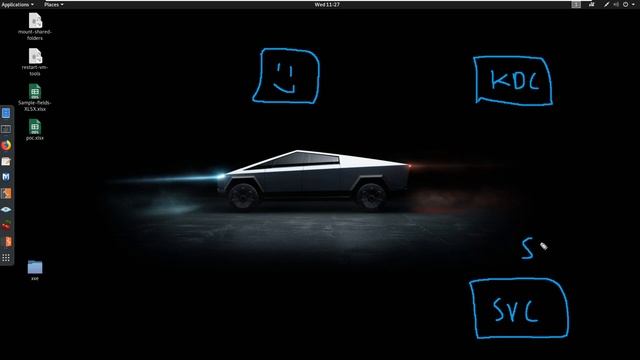Screen dimensions: 640x360
Task: Open the blue document icon in dock
Action: click(x=6, y=113)
